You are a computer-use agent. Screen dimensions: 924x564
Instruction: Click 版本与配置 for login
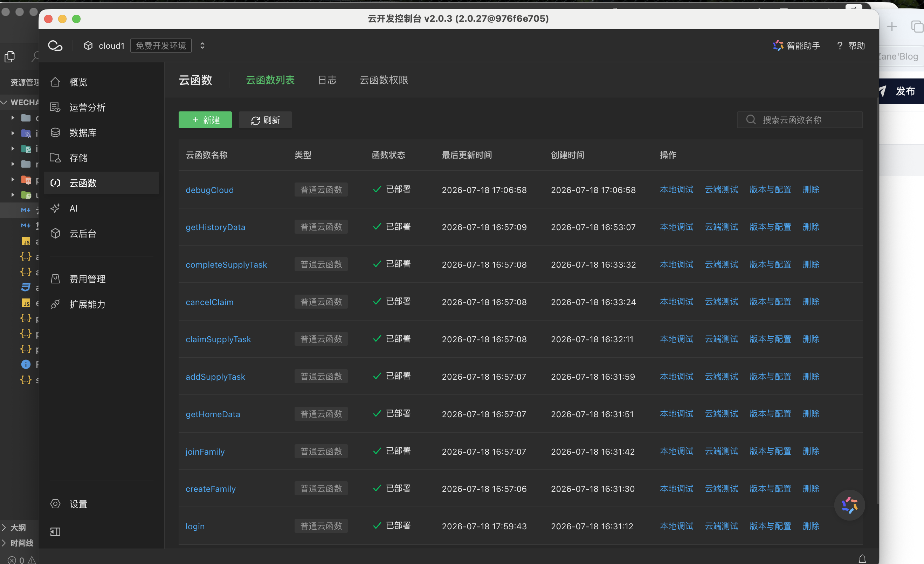click(770, 527)
